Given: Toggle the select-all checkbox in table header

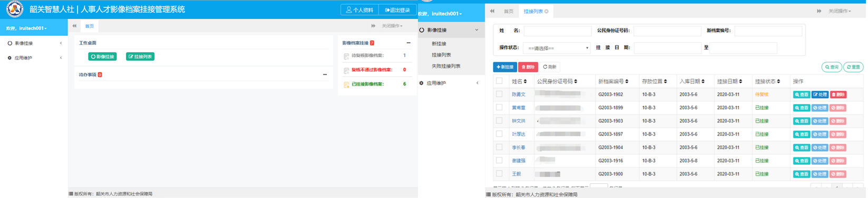Looking at the screenshot, I should click(x=499, y=81).
